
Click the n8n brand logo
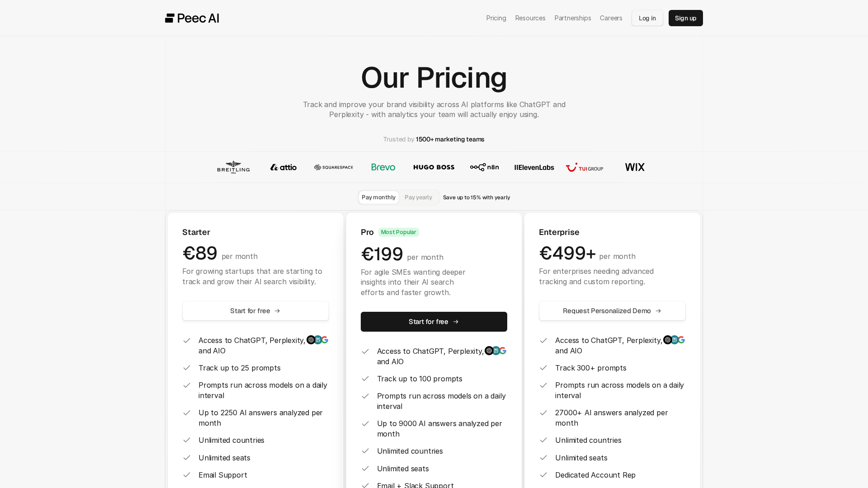[484, 167]
